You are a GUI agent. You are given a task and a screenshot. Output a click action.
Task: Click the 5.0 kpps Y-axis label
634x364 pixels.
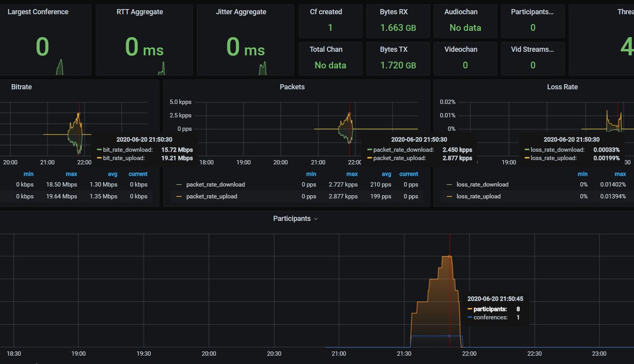tap(180, 101)
